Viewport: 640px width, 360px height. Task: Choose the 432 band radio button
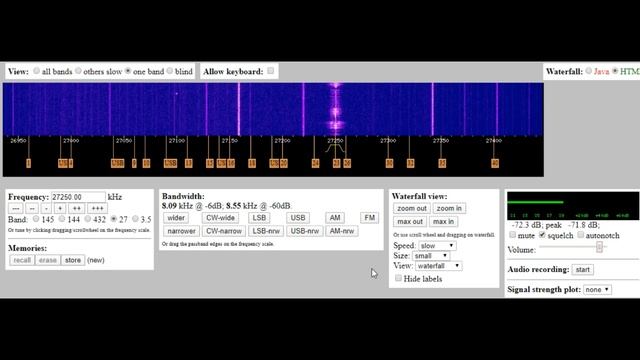88,219
